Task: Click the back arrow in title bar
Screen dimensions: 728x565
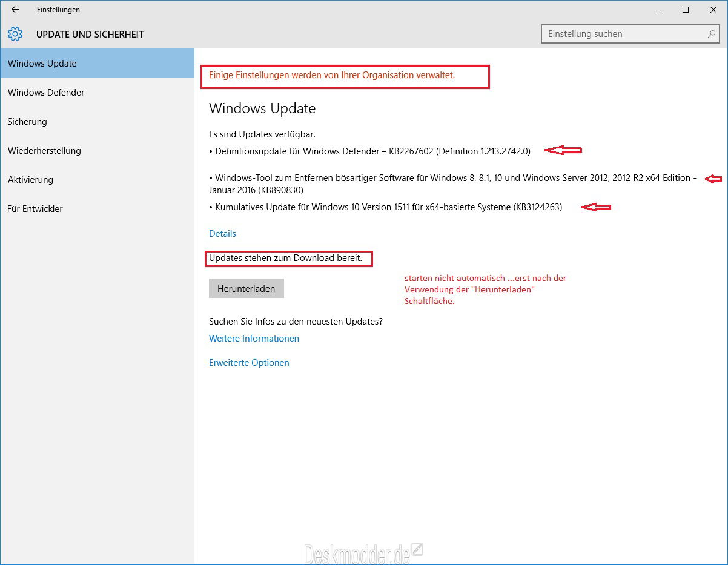Action: tap(15, 10)
